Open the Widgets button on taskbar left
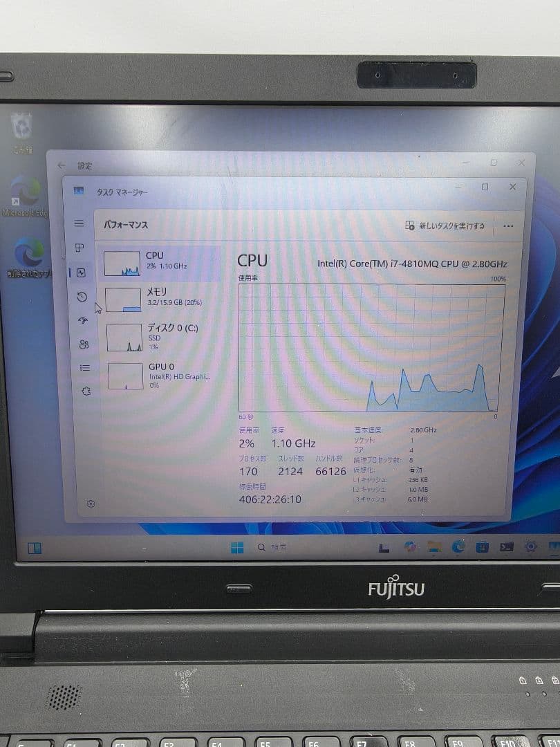The height and width of the screenshot is (747, 560). tap(35, 548)
